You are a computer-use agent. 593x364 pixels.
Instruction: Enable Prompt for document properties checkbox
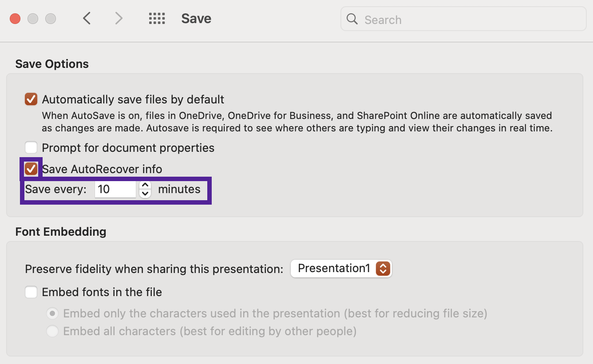click(31, 147)
